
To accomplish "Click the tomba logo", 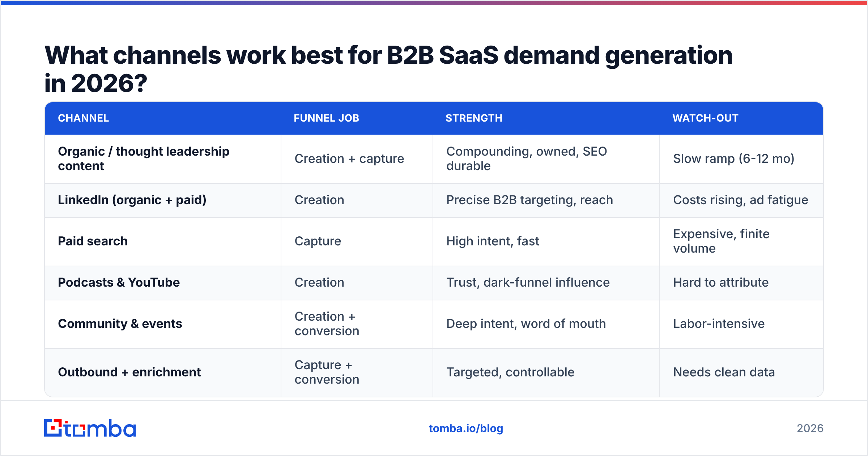I will (90, 428).
